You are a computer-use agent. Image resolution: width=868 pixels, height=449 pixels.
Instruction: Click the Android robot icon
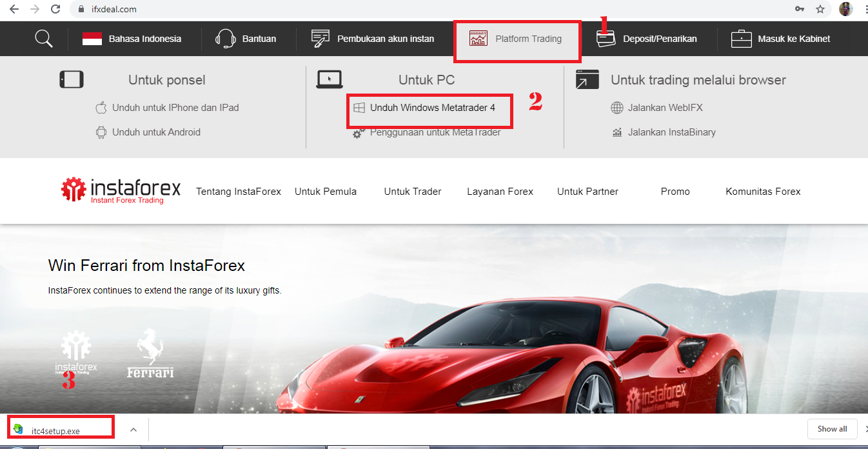[x=101, y=132]
